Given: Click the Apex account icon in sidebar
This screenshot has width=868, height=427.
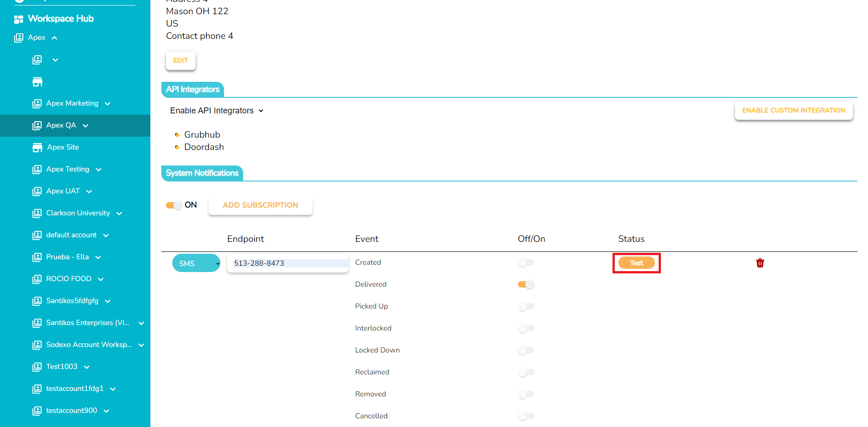Looking at the screenshot, I should pyautogui.click(x=19, y=38).
